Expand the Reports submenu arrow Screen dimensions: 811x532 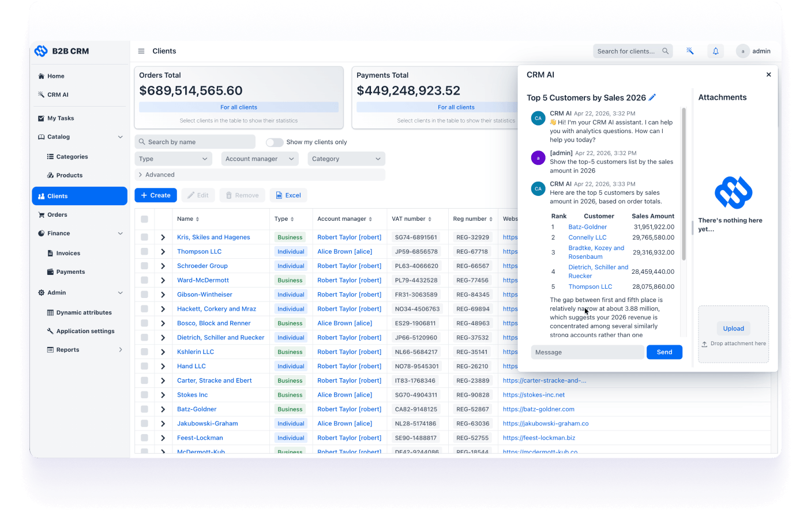[120, 350]
